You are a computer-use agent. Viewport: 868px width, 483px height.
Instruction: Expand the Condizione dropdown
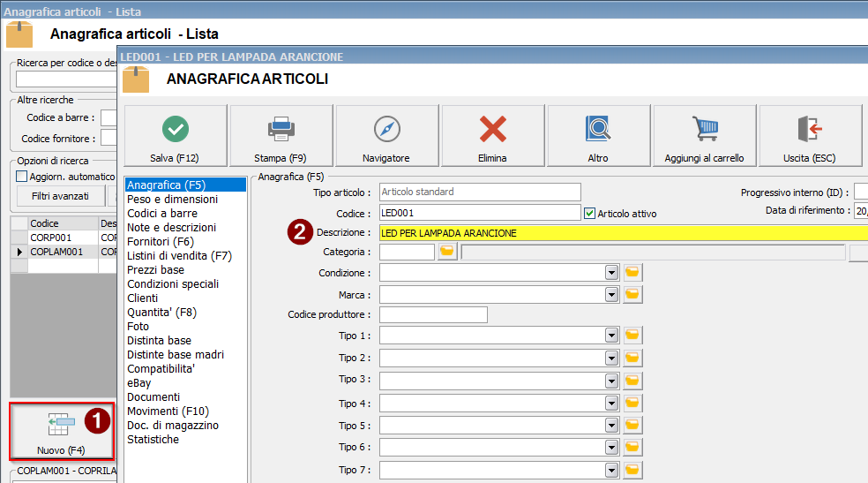click(x=611, y=273)
